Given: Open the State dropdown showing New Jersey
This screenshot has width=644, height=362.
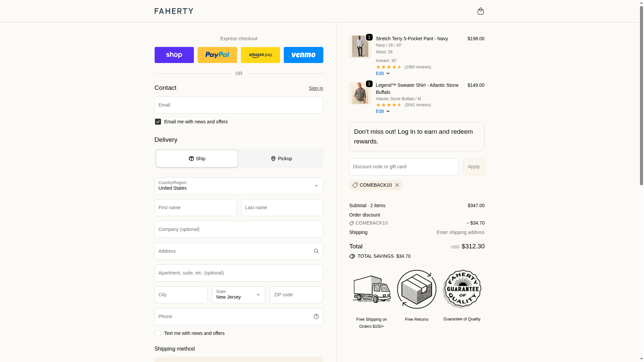Looking at the screenshot, I should click(239, 295).
